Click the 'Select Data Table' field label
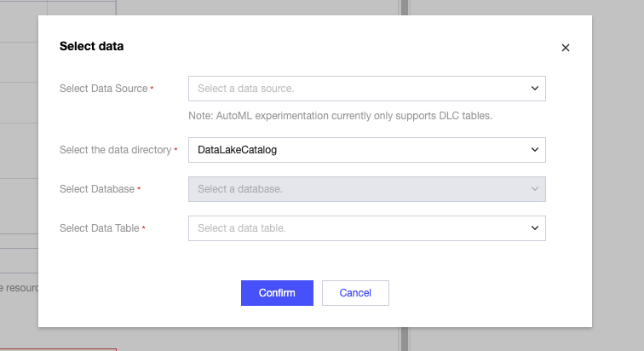This screenshot has width=644, height=351. (x=100, y=228)
